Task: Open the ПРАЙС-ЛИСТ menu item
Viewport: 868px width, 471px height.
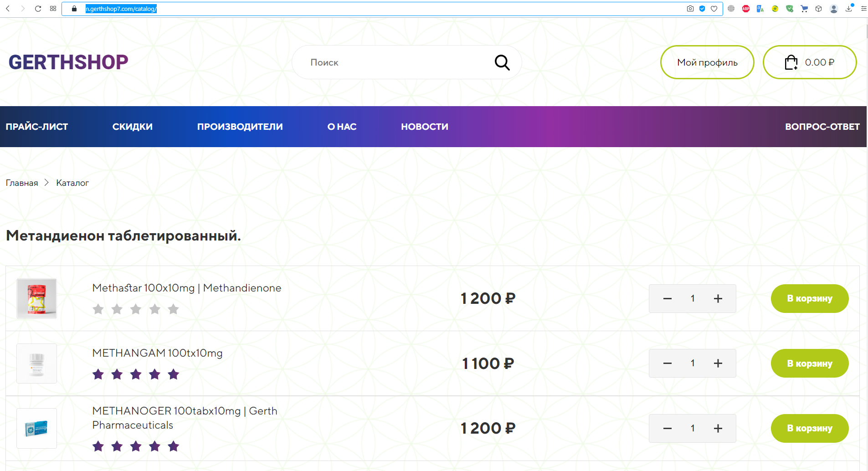Action: click(37, 127)
